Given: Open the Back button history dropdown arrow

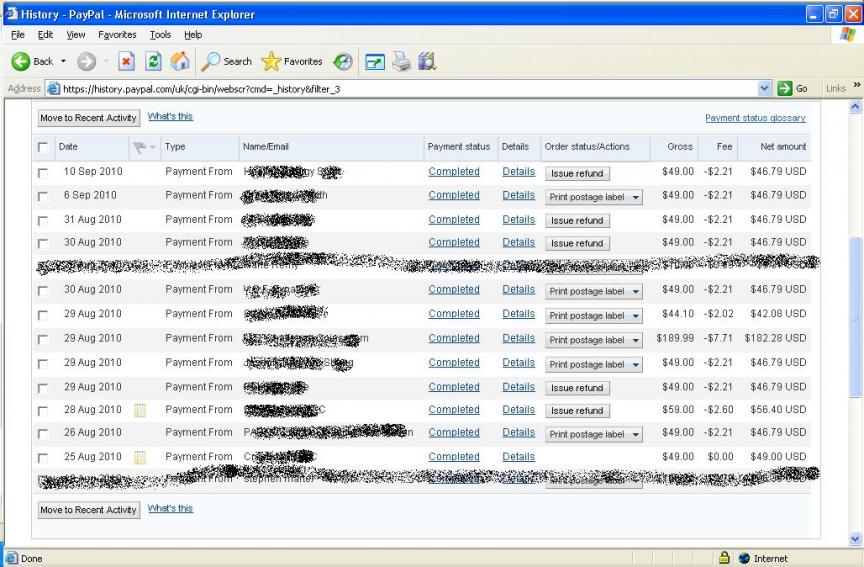Looking at the screenshot, I should coord(63,61).
